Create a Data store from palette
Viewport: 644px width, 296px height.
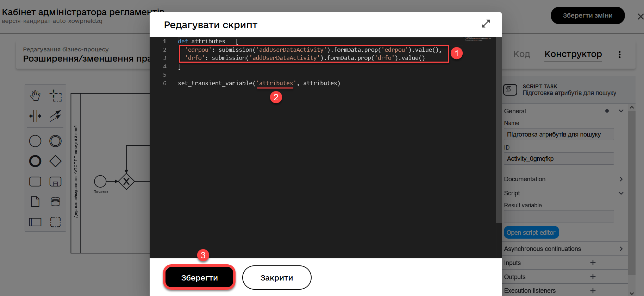55,202
